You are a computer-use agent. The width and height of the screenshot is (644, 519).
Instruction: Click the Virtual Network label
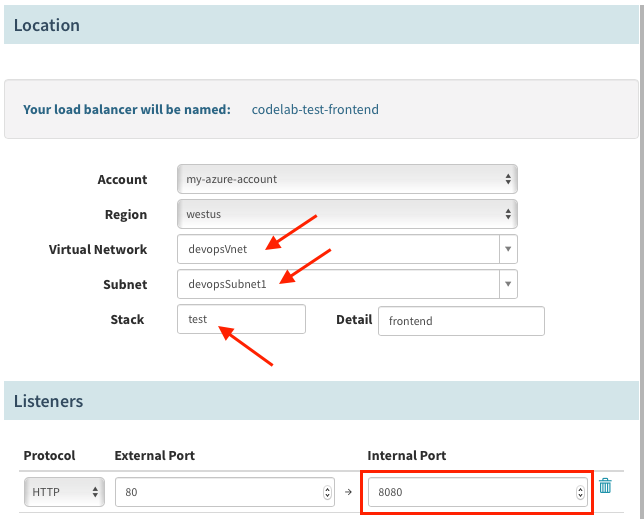pos(98,249)
